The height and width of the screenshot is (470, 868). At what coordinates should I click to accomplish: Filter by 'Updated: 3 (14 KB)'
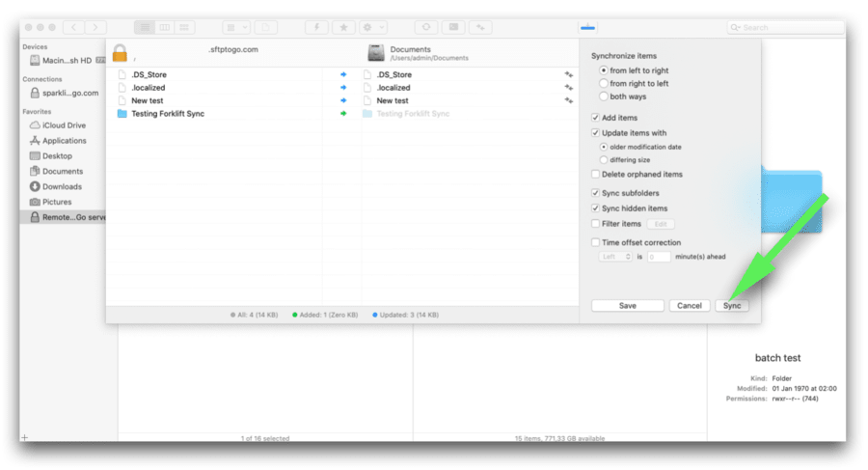405,315
